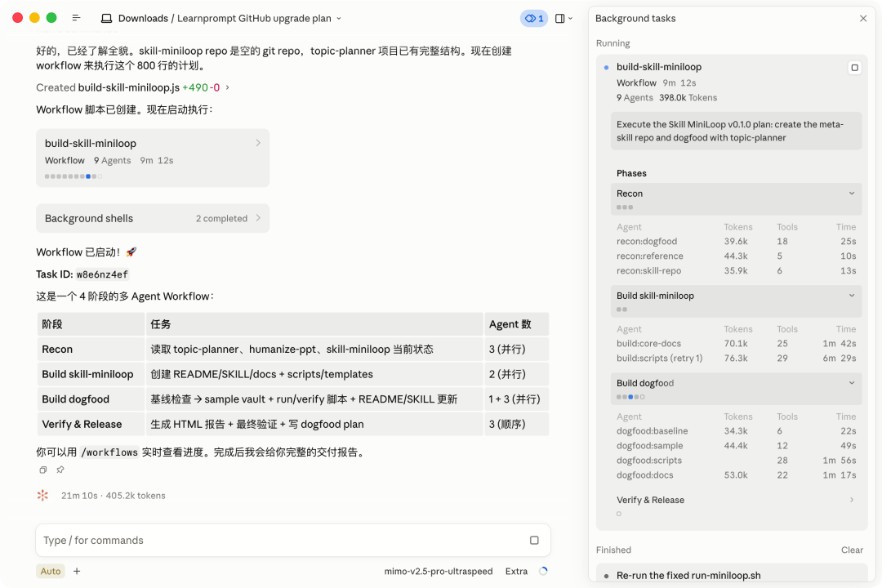Screen dimensions: 882x588
Task: Collapse the Build dogfood phase
Action: [x=852, y=383]
